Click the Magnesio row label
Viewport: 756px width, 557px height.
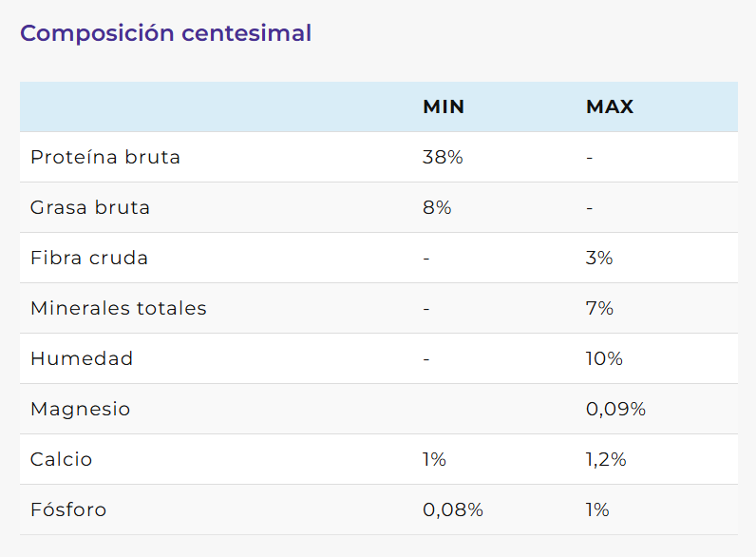click(81, 410)
